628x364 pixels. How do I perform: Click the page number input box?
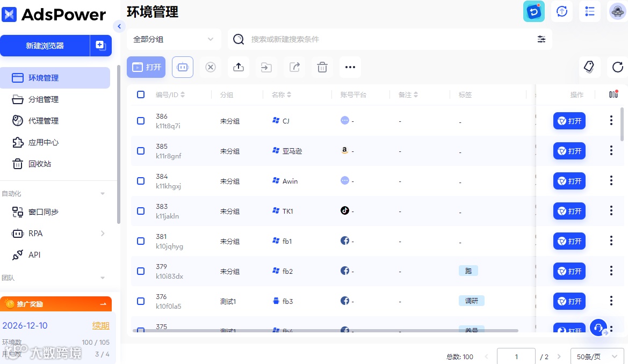point(516,356)
